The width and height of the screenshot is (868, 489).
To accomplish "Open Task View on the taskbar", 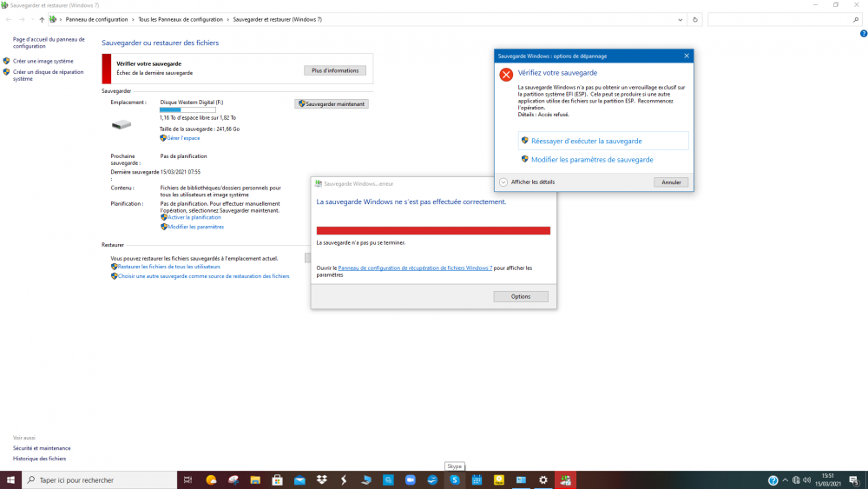I will [x=187, y=480].
